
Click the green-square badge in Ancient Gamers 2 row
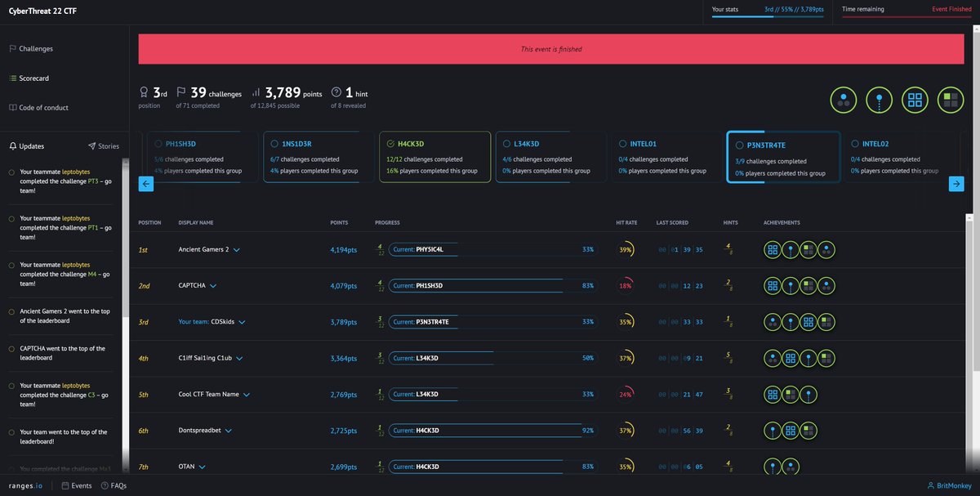click(x=808, y=250)
